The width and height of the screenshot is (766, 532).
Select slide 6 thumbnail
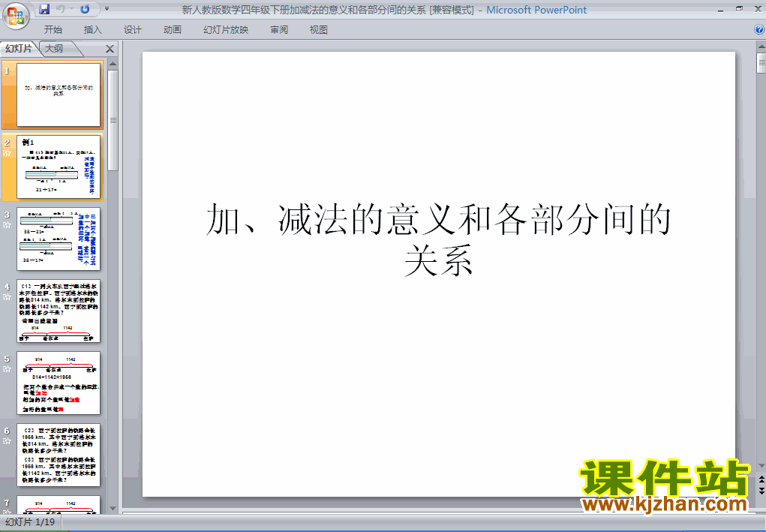pos(59,455)
